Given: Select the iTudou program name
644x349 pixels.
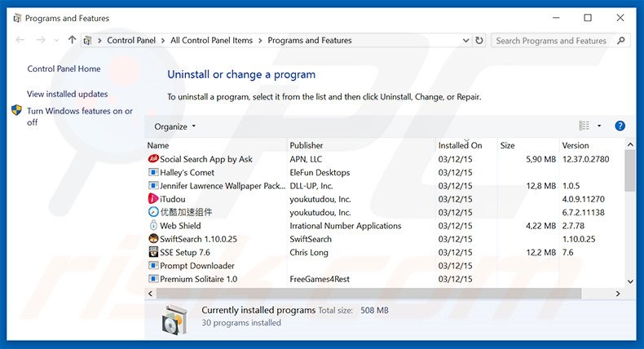Looking at the screenshot, I should [173, 199].
